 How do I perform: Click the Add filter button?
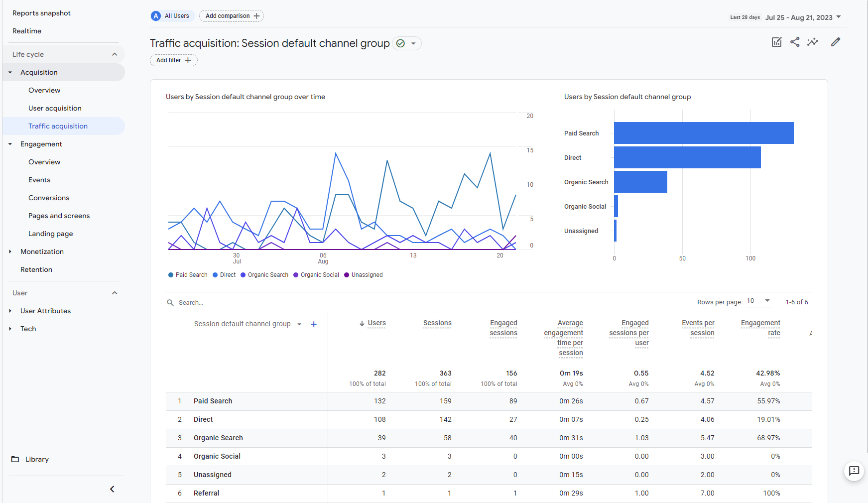pyautogui.click(x=174, y=60)
